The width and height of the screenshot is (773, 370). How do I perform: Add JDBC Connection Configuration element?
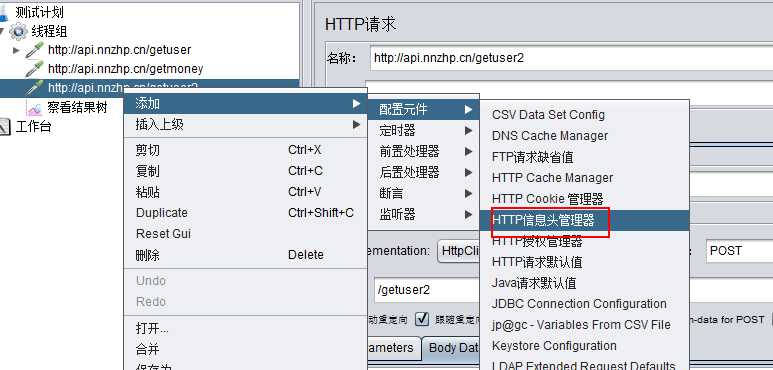(x=584, y=304)
